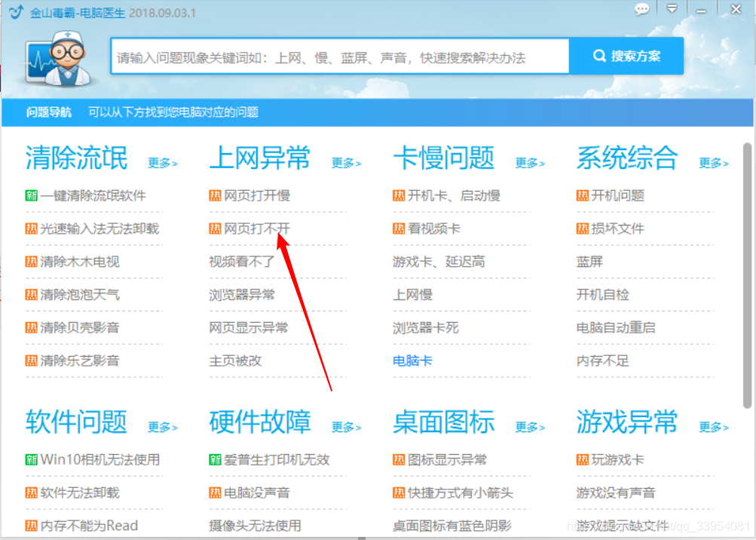Click 主页被改
The height and width of the screenshot is (540, 756).
235,361
